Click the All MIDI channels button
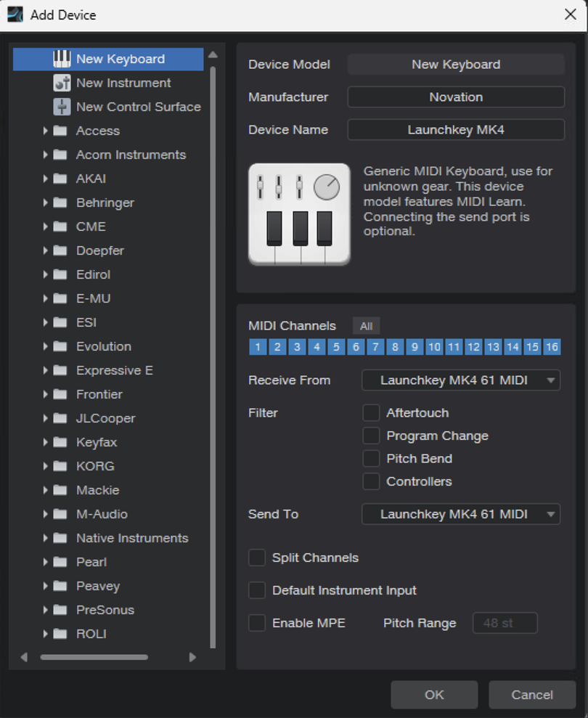 [366, 326]
